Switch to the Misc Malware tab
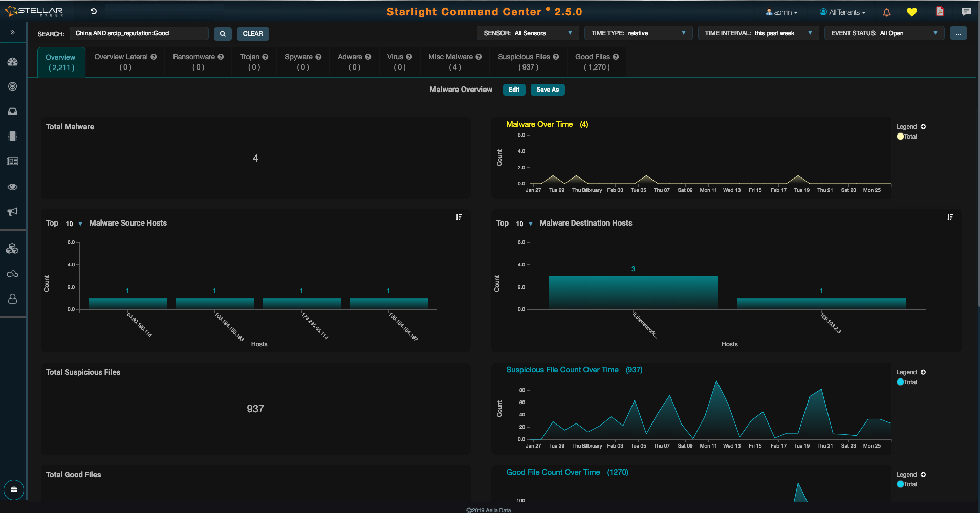Viewport: 980px width, 513px height. tap(455, 62)
